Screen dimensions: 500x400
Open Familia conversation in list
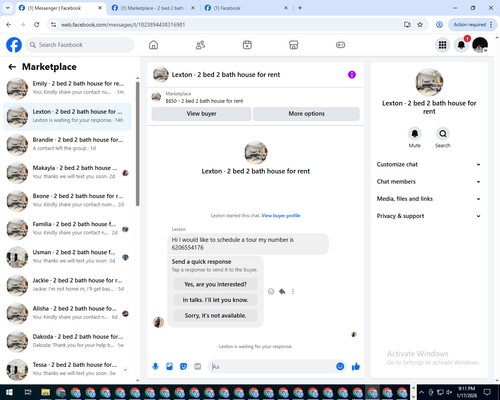(67, 229)
